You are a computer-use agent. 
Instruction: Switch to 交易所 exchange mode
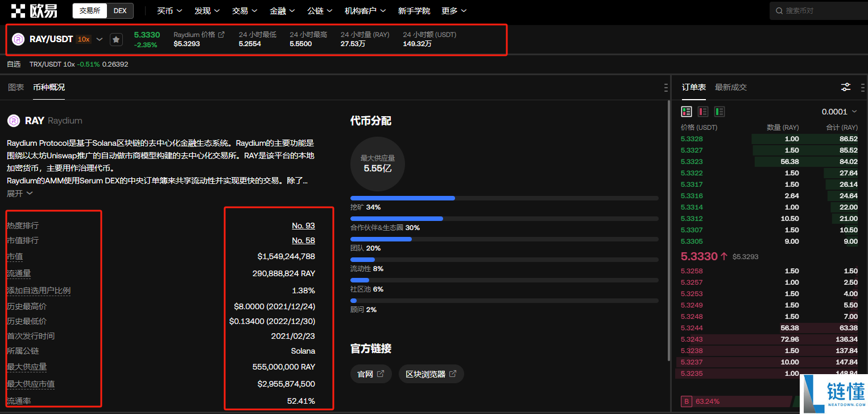(x=89, y=11)
